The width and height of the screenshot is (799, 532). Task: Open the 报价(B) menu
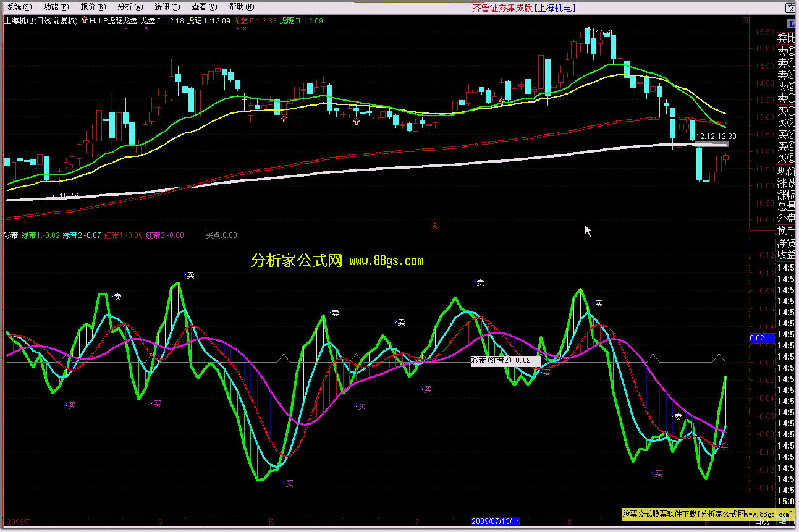(93, 7)
